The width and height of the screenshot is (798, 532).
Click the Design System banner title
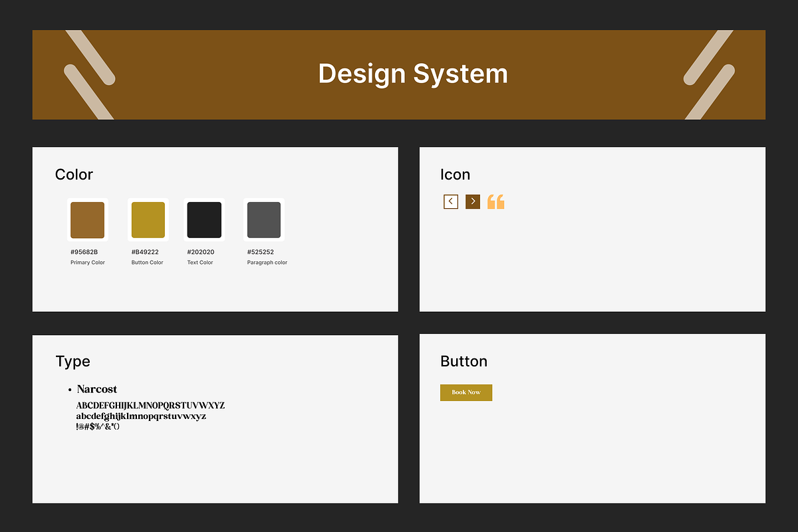click(412, 74)
